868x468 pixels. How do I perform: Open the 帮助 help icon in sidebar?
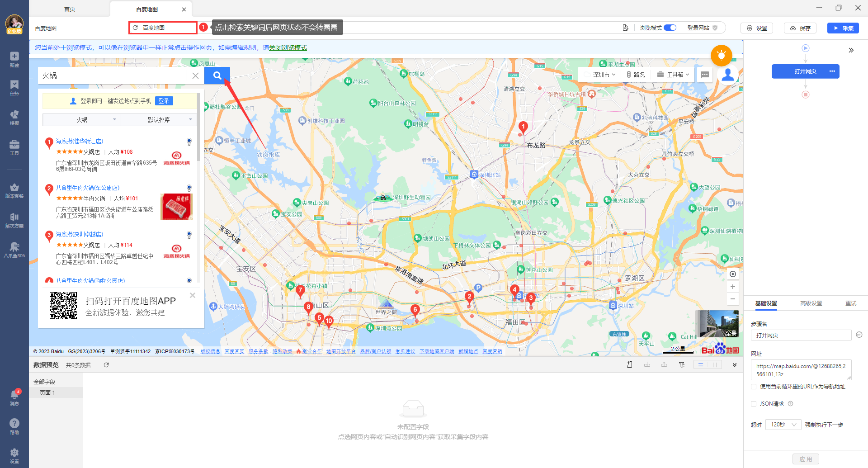(x=14, y=426)
